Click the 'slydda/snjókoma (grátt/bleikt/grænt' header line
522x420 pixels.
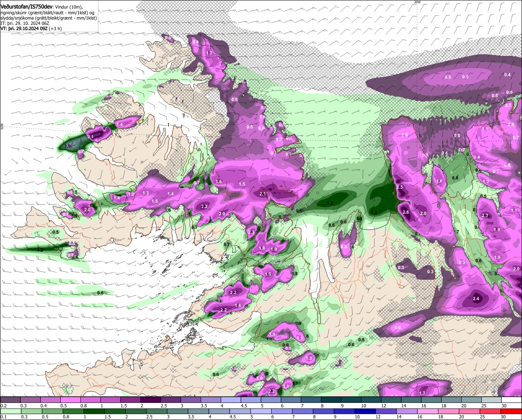(49, 18)
